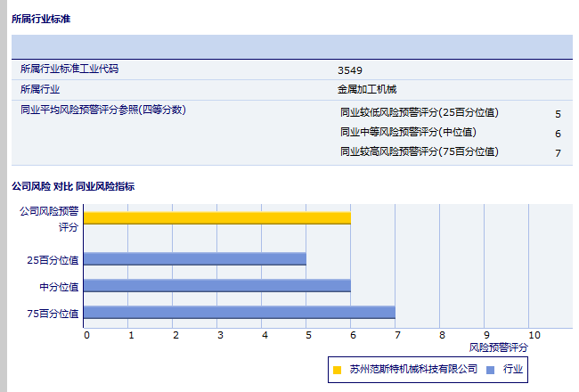Click the 同业平均风险预警评分参照(四等分数) label

(x=102, y=110)
